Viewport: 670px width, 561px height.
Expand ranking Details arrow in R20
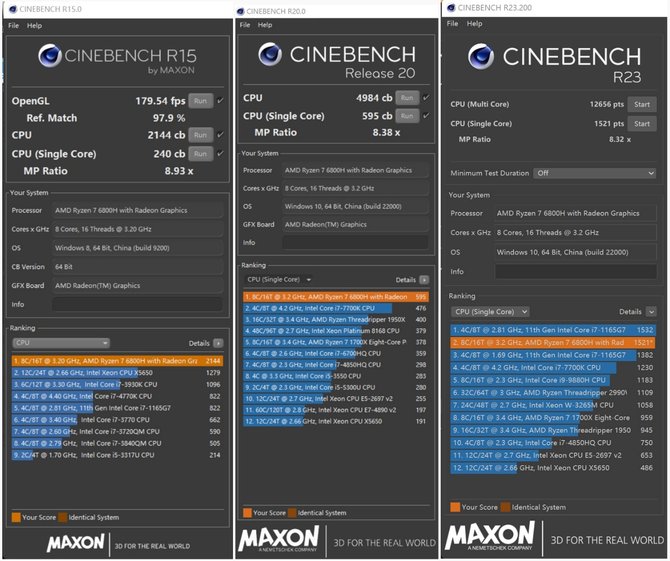point(423,280)
